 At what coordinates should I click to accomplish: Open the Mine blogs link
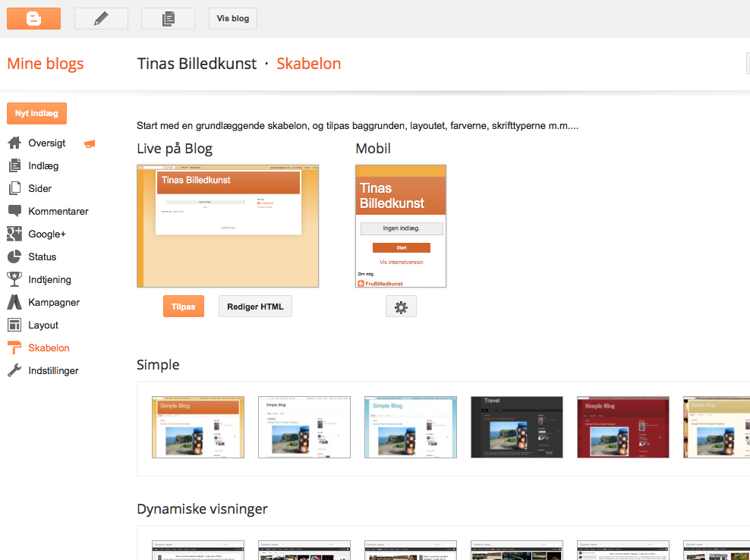[x=46, y=64]
